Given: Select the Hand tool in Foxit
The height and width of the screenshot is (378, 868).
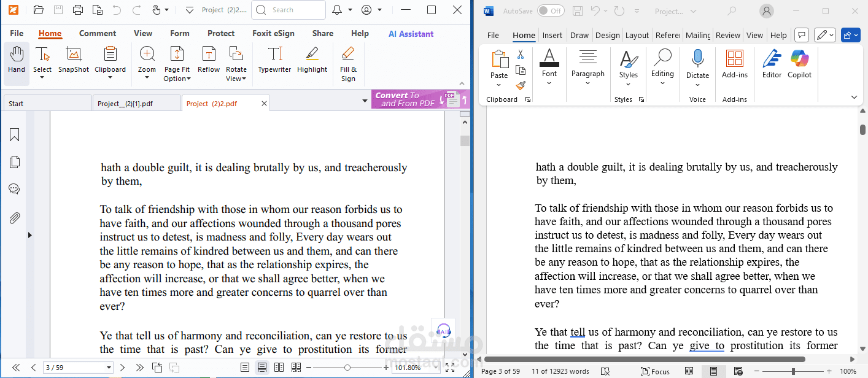Looking at the screenshot, I should [16, 61].
